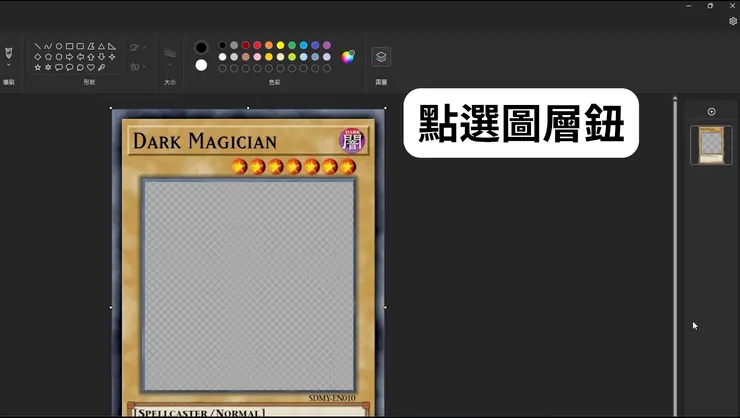Select the Triangle shape
The image size is (740, 418).
coord(101,46)
